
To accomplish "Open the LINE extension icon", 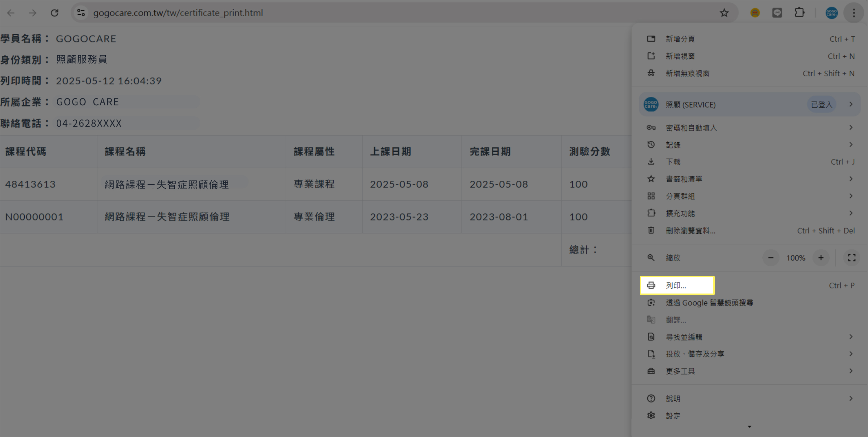I will [777, 13].
